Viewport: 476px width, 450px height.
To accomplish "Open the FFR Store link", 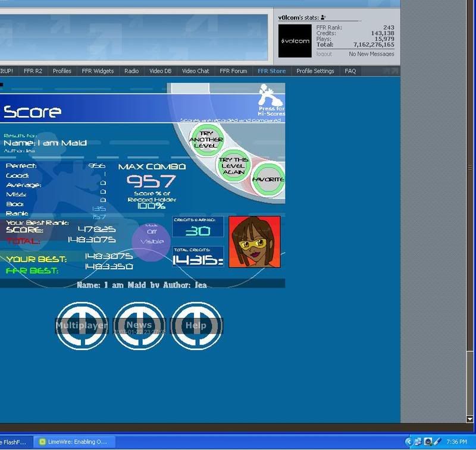I will tap(271, 71).
